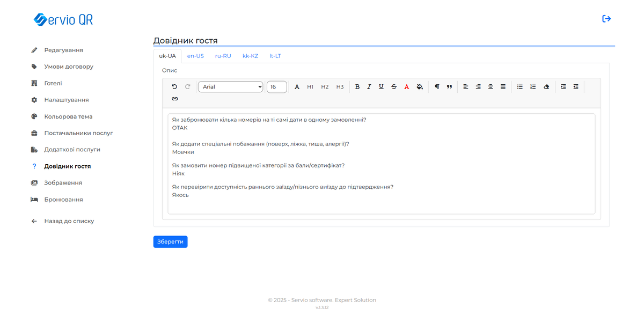Click the font size field showing 16
Screen dimensions: 644x315
[x=276, y=86]
